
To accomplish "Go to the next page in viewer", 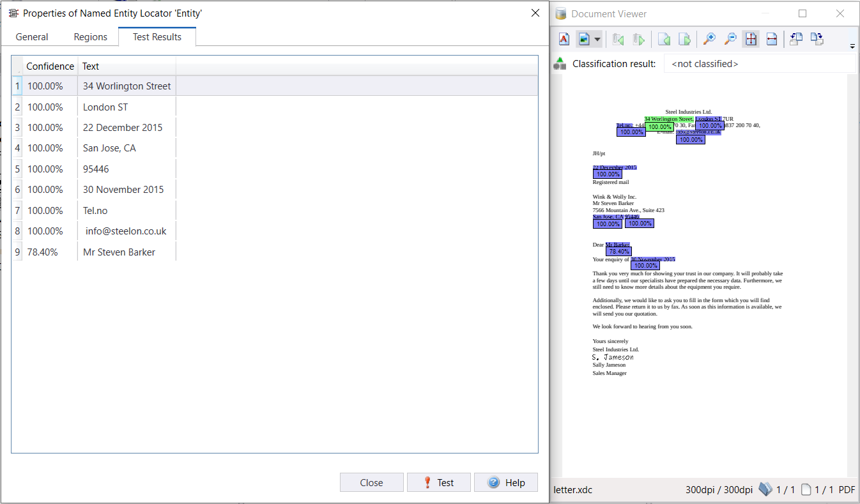I will coord(684,40).
